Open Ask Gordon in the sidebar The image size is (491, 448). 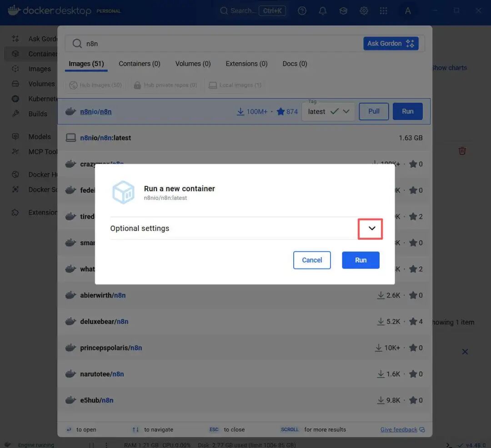click(x=31, y=39)
